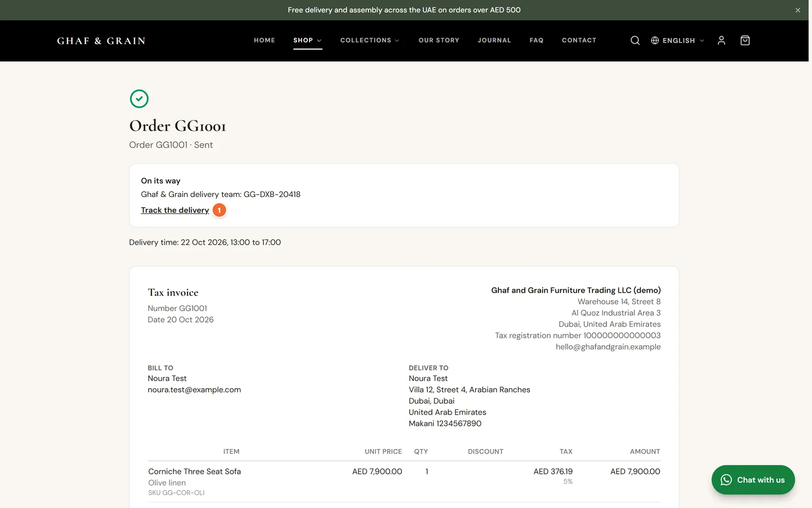This screenshot has width=812, height=508.
Task: Click the Tax invoice heading
Action: coord(173,293)
